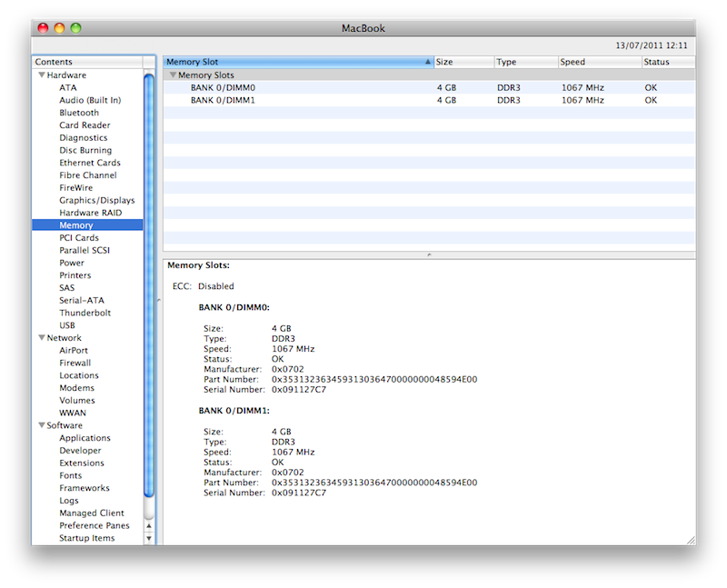Click the sidebar scrollbar blue thumb
Viewport: 727px width, 588px height.
pyautogui.click(x=149, y=285)
